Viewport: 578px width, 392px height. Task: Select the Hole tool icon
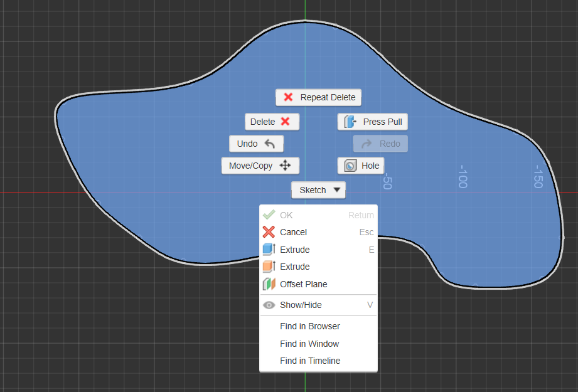350,165
